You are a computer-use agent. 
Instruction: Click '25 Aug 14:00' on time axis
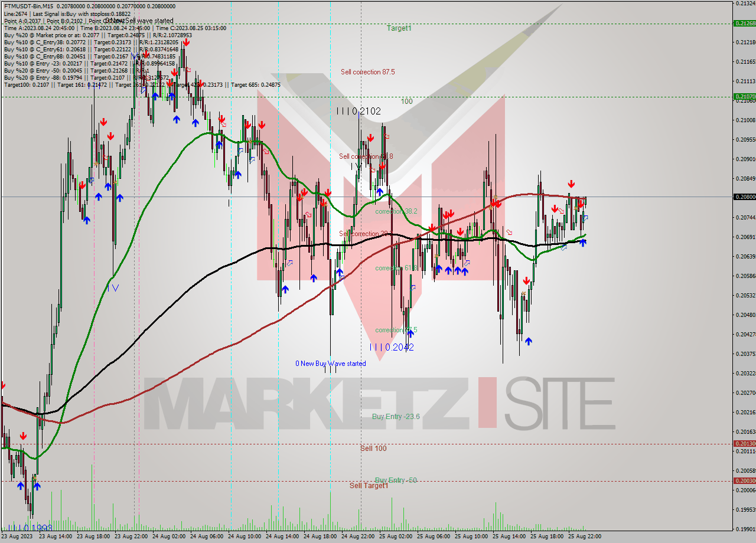[x=509, y=537]
